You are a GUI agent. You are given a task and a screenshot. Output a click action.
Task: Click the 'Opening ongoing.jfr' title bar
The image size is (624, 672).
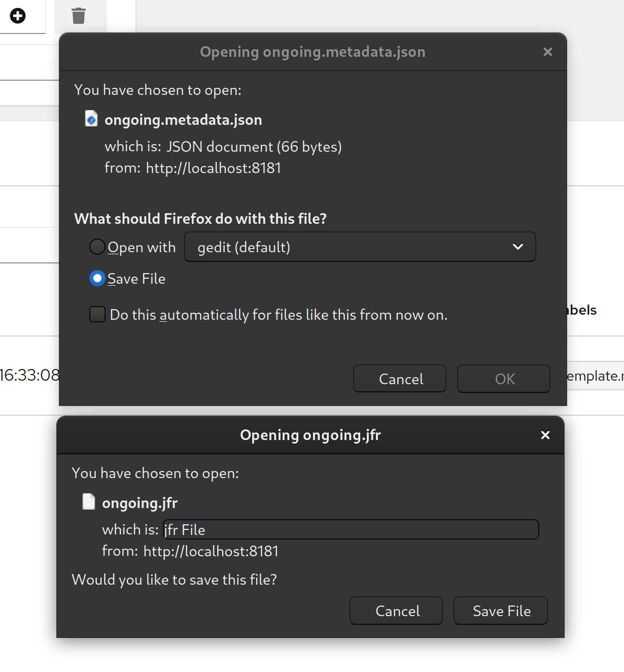point(310,435)
